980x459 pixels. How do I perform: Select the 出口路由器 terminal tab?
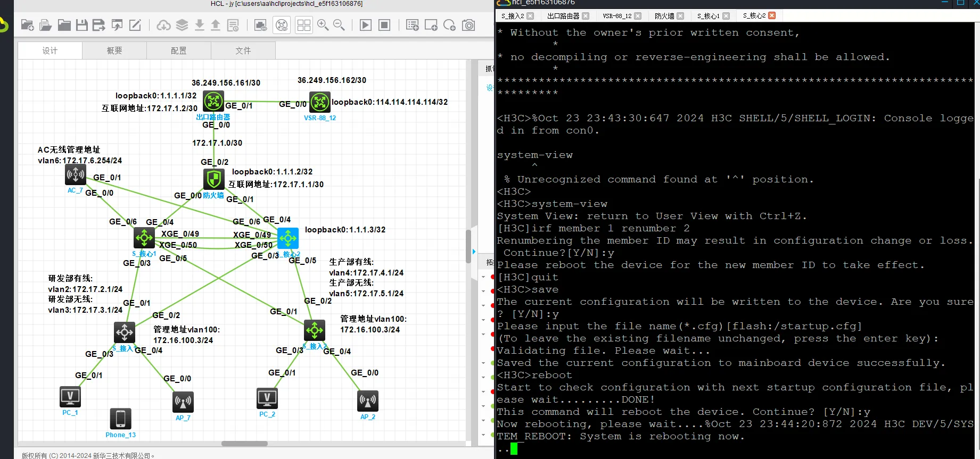(563, 16)
